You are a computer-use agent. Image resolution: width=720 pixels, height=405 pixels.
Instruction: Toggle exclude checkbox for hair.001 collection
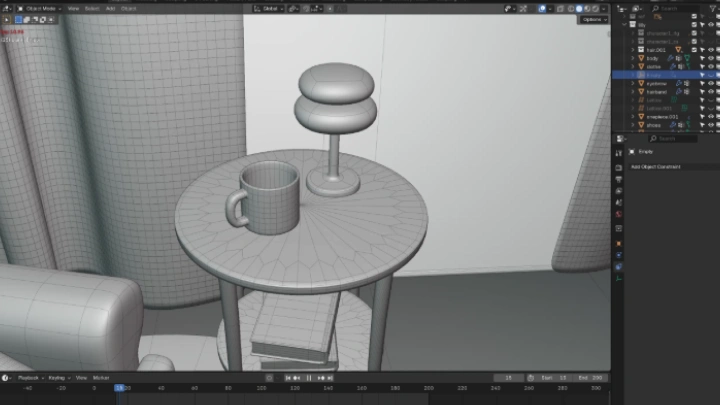[694, 50]
